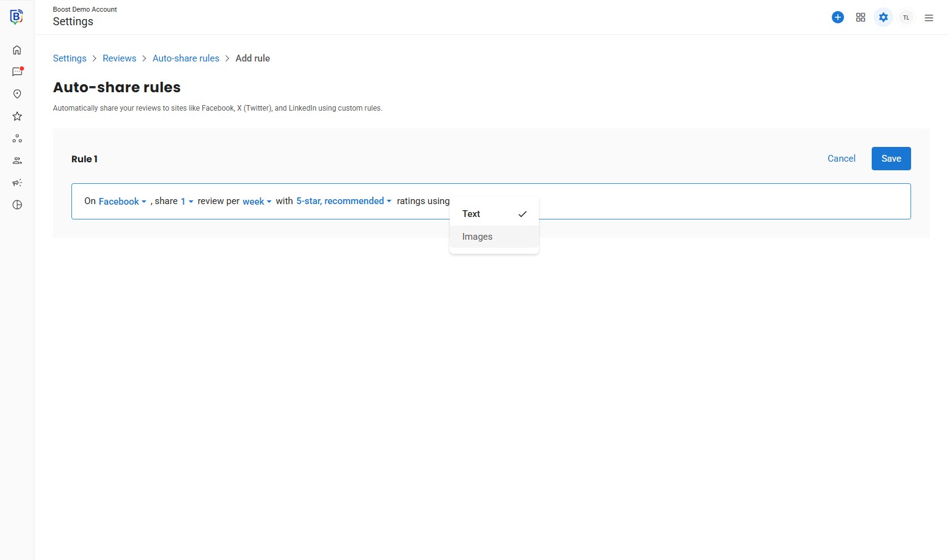The height and width of the screenshot is (560, 948).
Task: Click the Boost logo icon in sidebar
Action: (17, 17)
